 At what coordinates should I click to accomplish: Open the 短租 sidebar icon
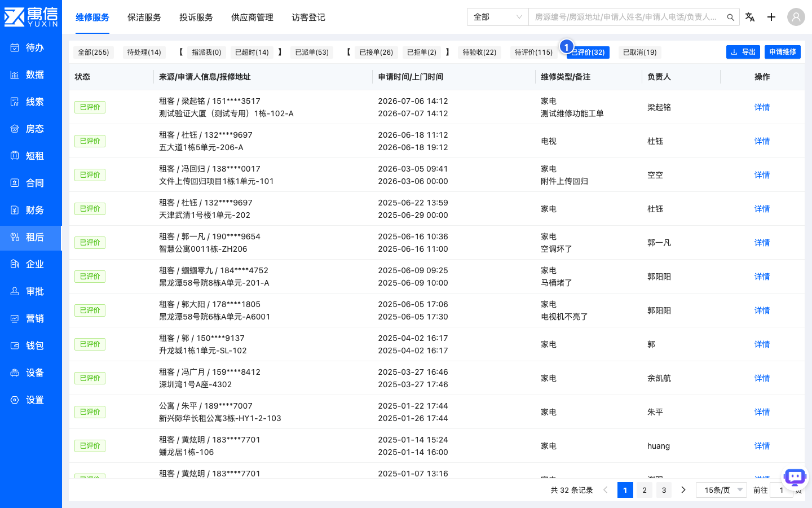click(x=15, y=156)
